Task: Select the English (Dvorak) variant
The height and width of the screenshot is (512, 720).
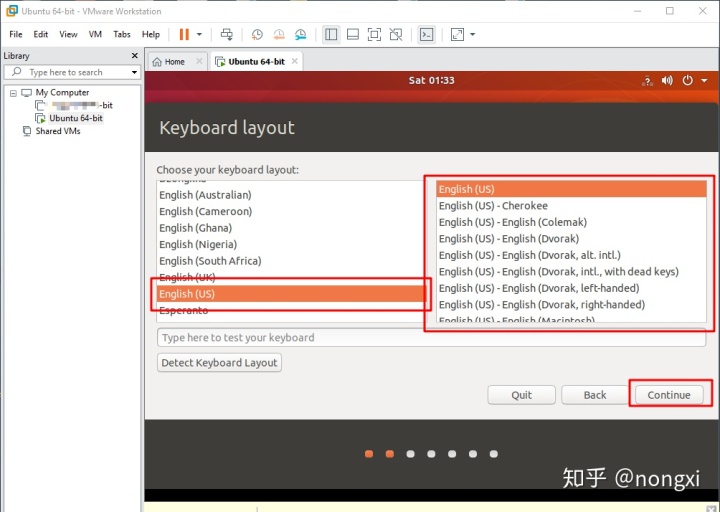Action: click(x=571, y=239)
